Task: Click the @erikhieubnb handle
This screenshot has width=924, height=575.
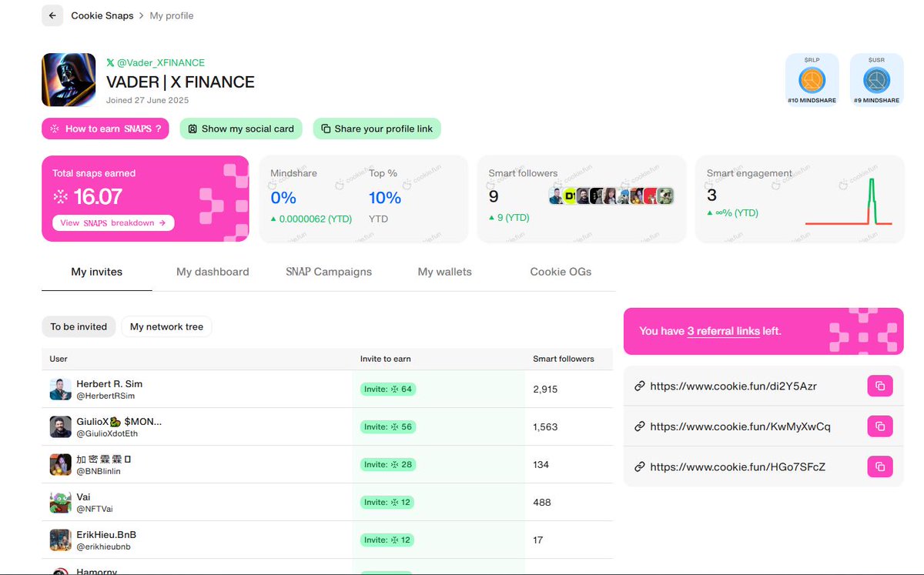Action: click(103, 547)
